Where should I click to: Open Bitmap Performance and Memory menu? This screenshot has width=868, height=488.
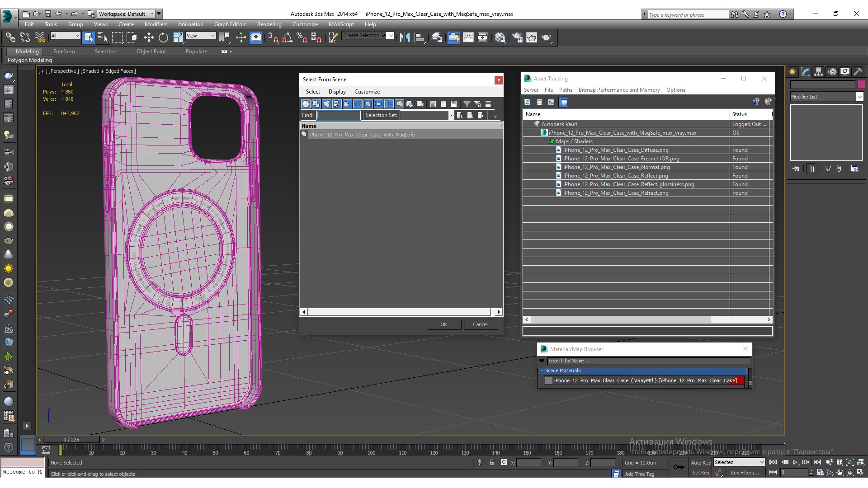619,90
